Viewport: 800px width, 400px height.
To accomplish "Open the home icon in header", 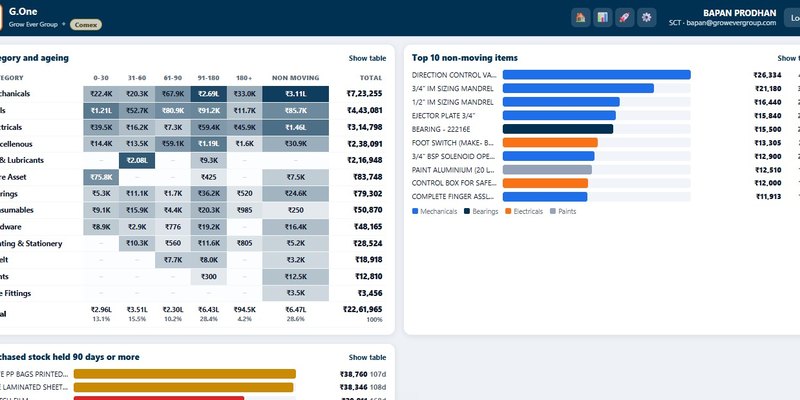I will pyautogui.click(x=581, y=18).
